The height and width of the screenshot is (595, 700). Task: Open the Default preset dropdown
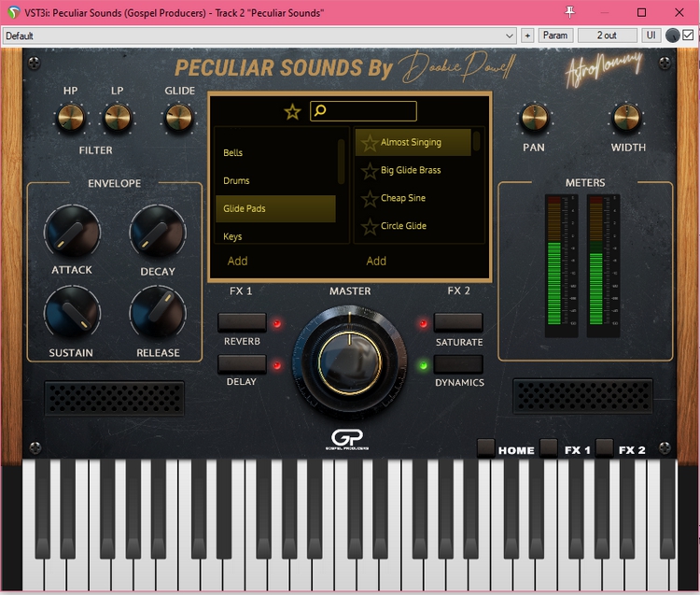(259, 35)
